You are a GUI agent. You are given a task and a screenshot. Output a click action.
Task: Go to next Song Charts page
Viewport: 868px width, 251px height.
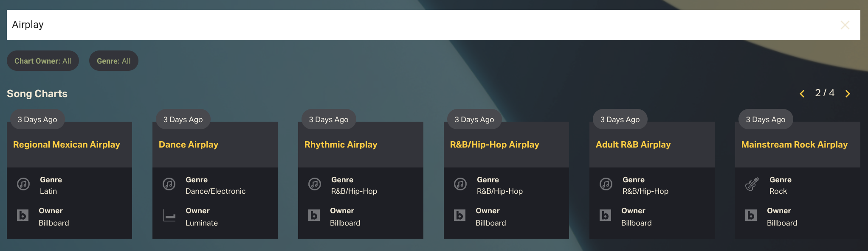pos(848,94)
